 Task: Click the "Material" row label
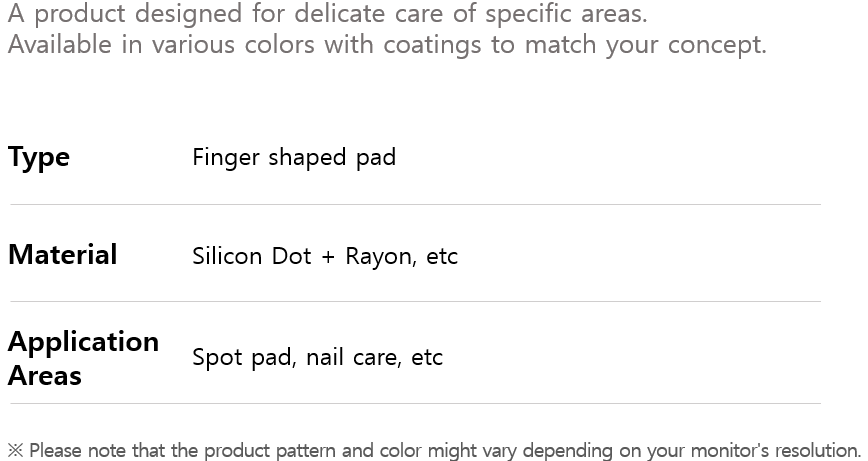(63, 255)
